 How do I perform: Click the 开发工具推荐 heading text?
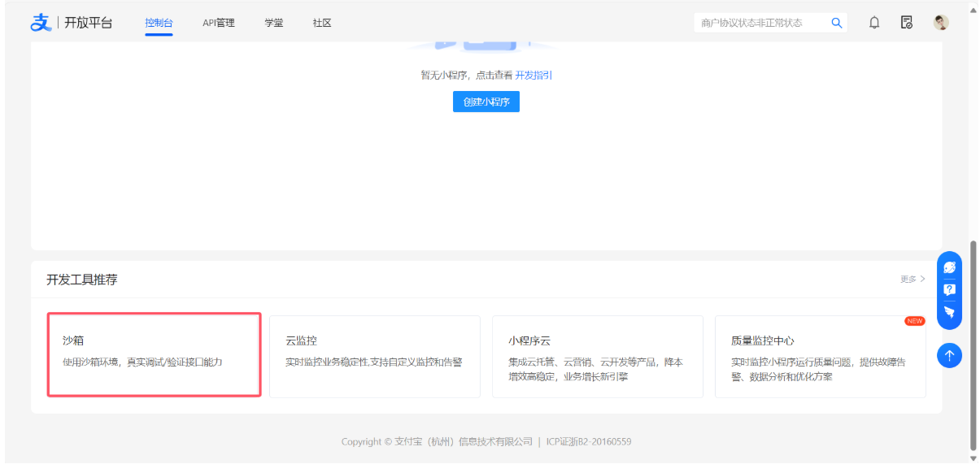[81, 280]
